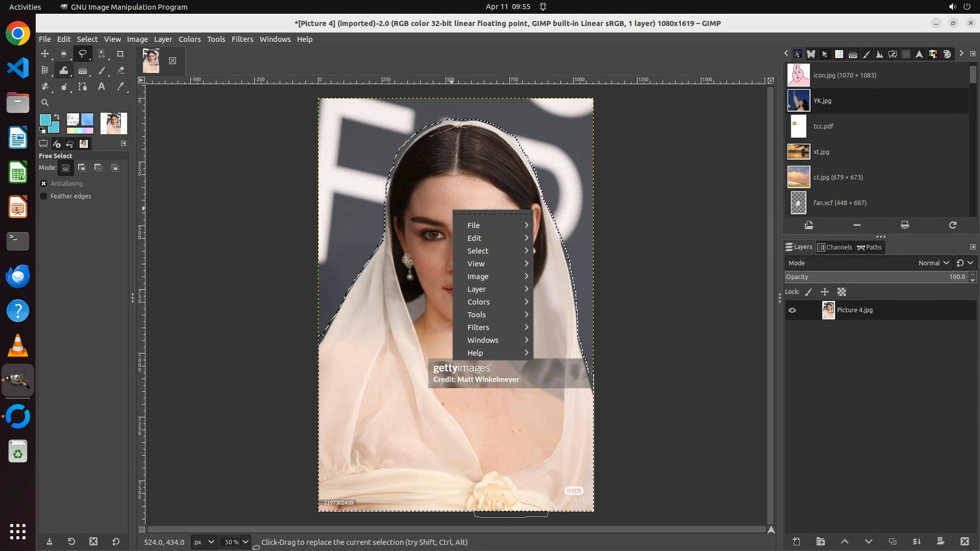The width and height of the screenshot is (980, 551).
Task: Select the Paintbrush tool
Action: (102, 70)
